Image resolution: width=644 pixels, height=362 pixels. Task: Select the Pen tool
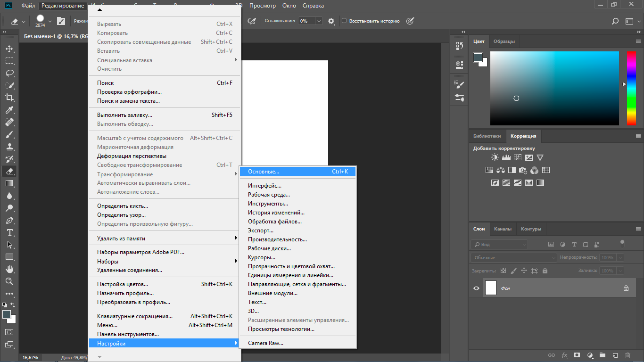click(x=9, y=220)
